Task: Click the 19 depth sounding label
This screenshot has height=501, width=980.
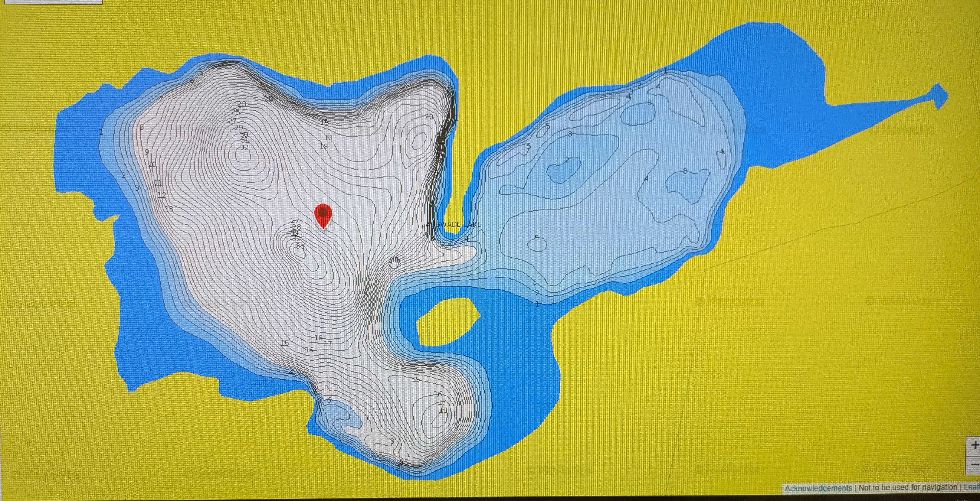Action: (323, 146)
